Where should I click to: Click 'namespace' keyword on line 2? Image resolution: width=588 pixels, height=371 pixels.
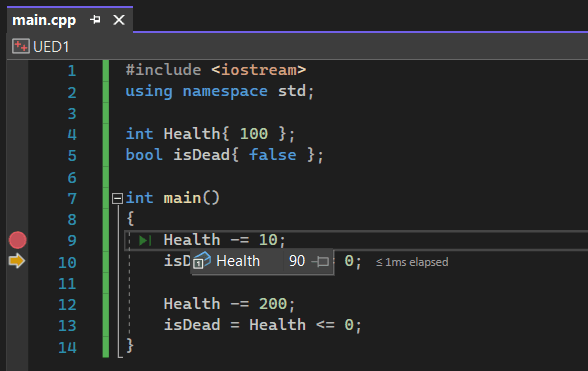pos(225,91)
